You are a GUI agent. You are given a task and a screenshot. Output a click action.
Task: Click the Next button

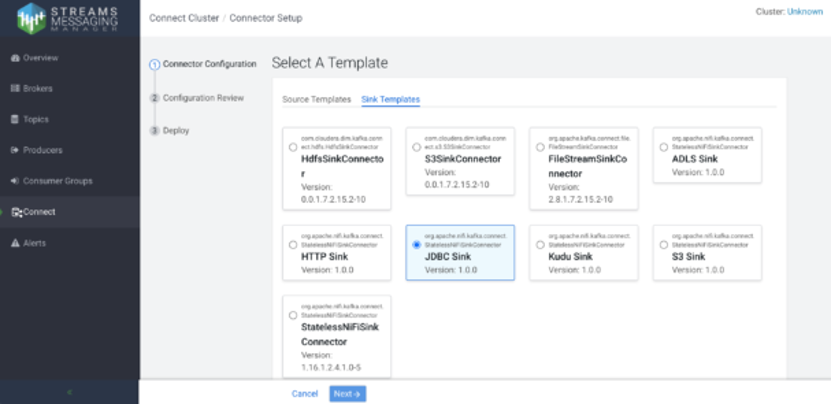click(x=348, y=394)
